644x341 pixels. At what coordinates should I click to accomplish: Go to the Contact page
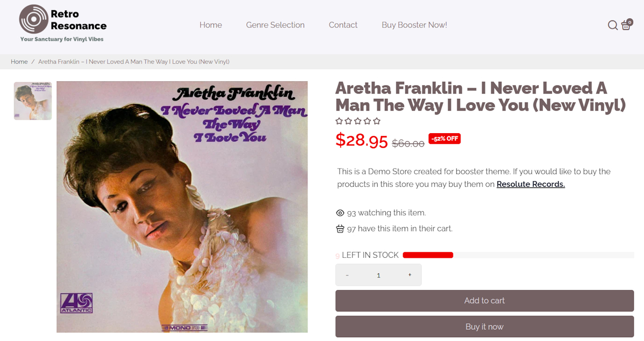343,25
